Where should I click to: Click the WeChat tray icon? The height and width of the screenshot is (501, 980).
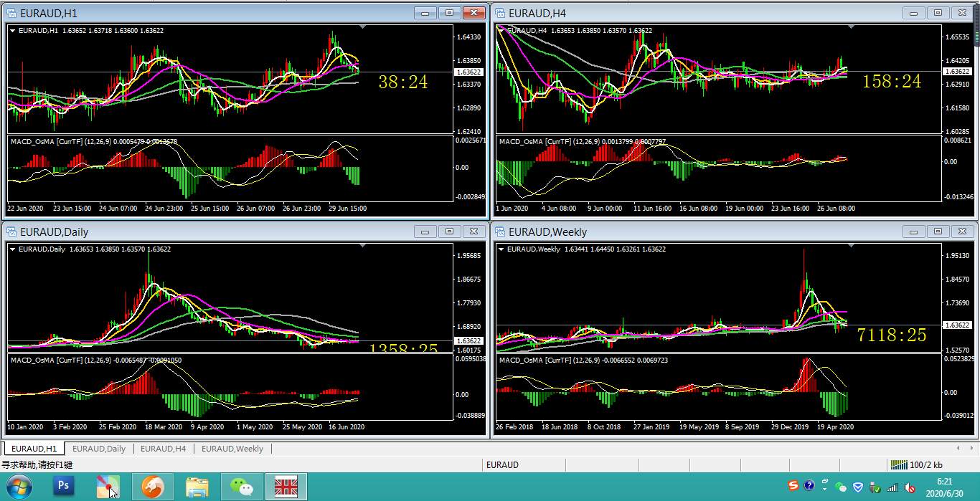(x=841, y=487)
